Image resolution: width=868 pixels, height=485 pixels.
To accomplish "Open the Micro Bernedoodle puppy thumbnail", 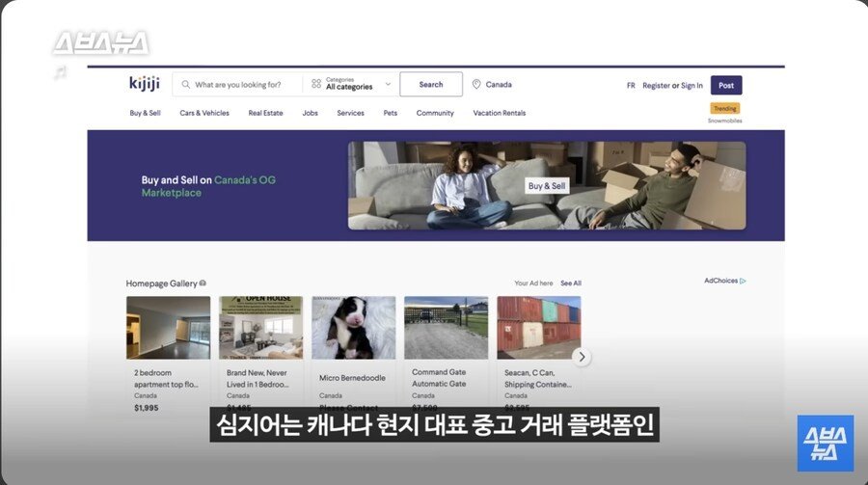I will click(354, 328).
